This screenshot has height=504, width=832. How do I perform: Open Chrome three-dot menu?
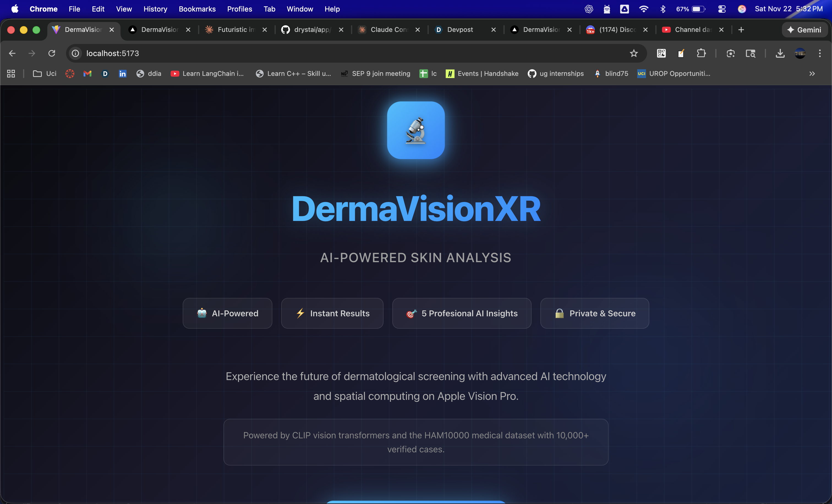tap(820, 53)
